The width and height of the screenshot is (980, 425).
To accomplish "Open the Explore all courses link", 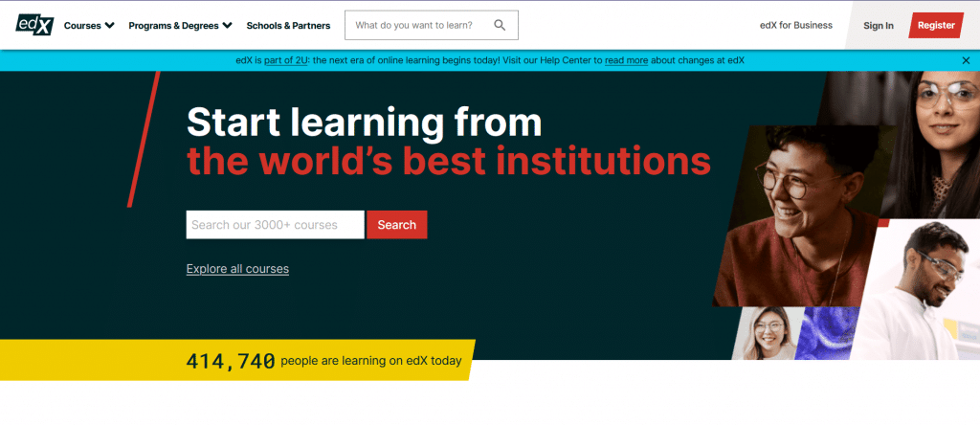I will [237, 269].
